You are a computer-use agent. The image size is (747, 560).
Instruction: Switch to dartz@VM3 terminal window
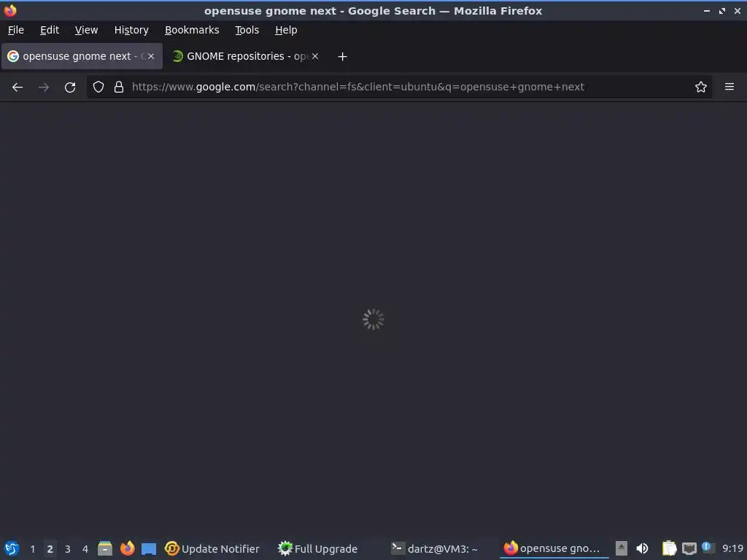point(435,548)
